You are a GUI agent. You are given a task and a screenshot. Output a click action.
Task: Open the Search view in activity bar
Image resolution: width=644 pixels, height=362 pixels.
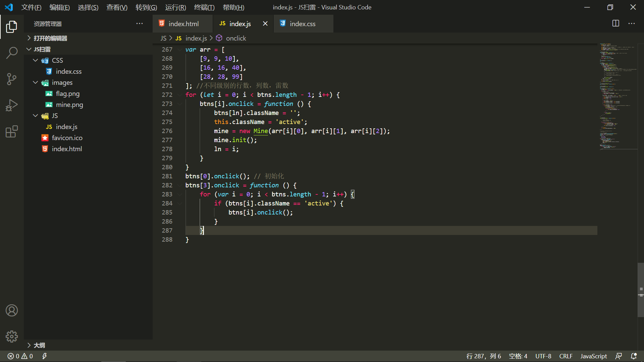12,53
